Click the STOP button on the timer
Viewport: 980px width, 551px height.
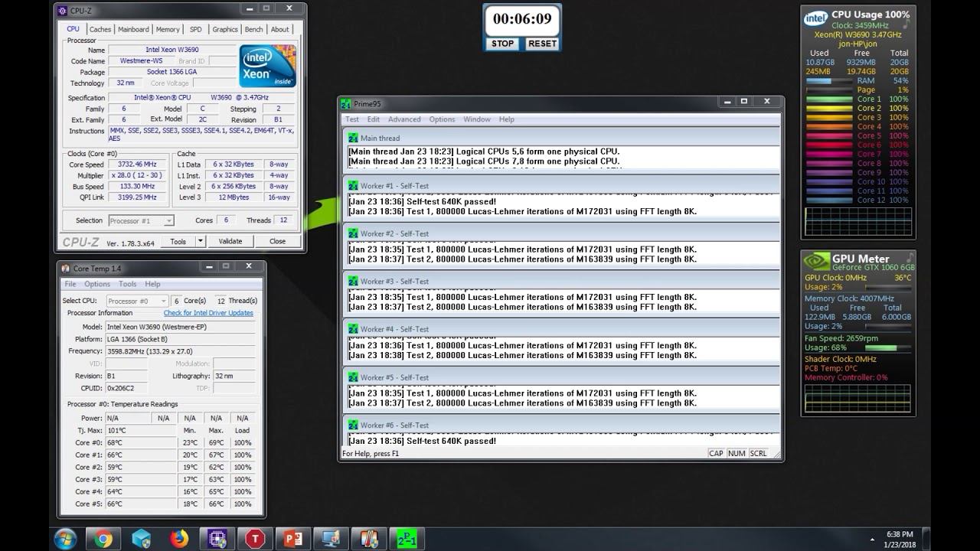503,44
